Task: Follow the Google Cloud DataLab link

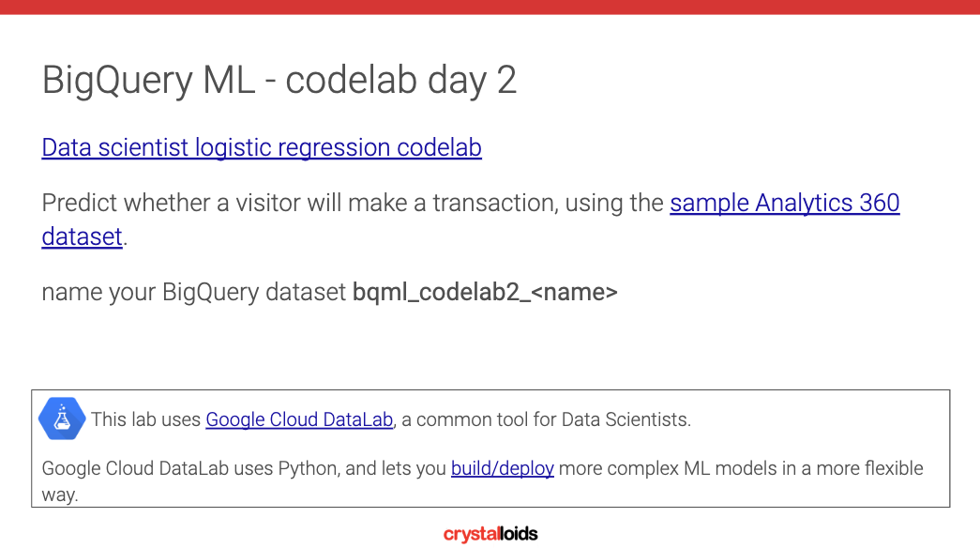Action: (299, 419)
